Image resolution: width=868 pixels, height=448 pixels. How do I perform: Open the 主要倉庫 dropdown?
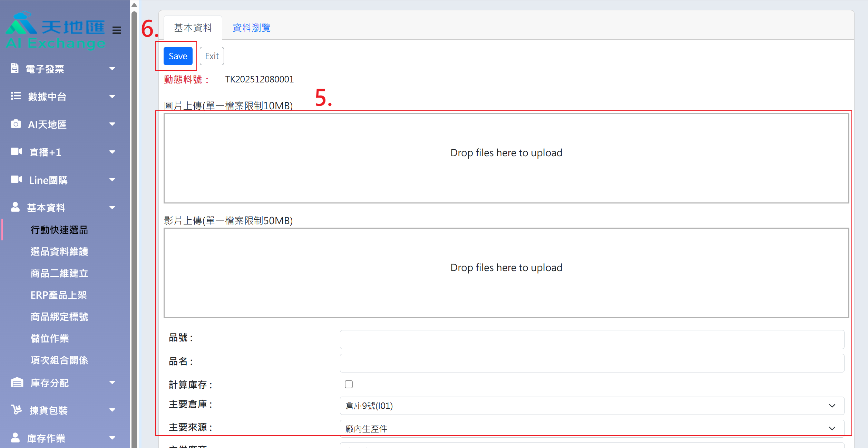(x=592, y=406)
